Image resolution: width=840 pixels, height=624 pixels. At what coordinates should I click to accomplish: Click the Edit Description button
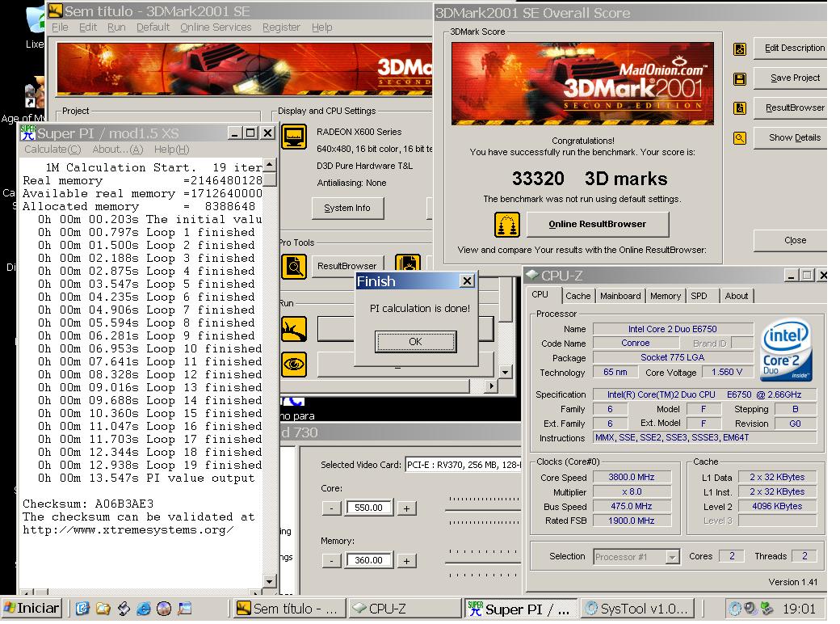coord(792,48)
